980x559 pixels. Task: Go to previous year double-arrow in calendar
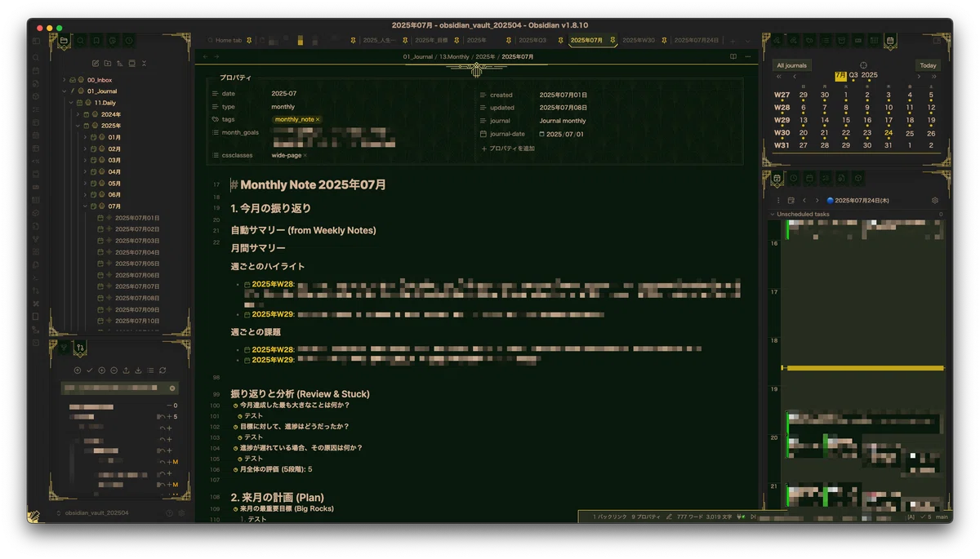(x=778, y=77)
